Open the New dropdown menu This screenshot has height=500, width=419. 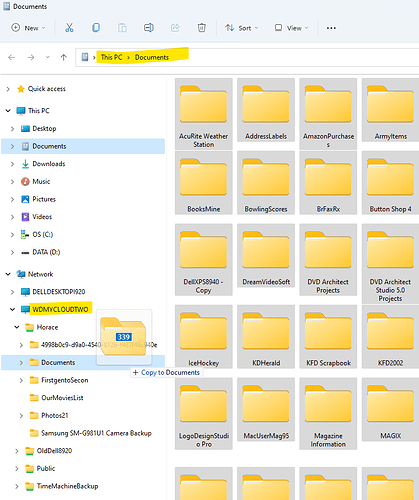28,28
